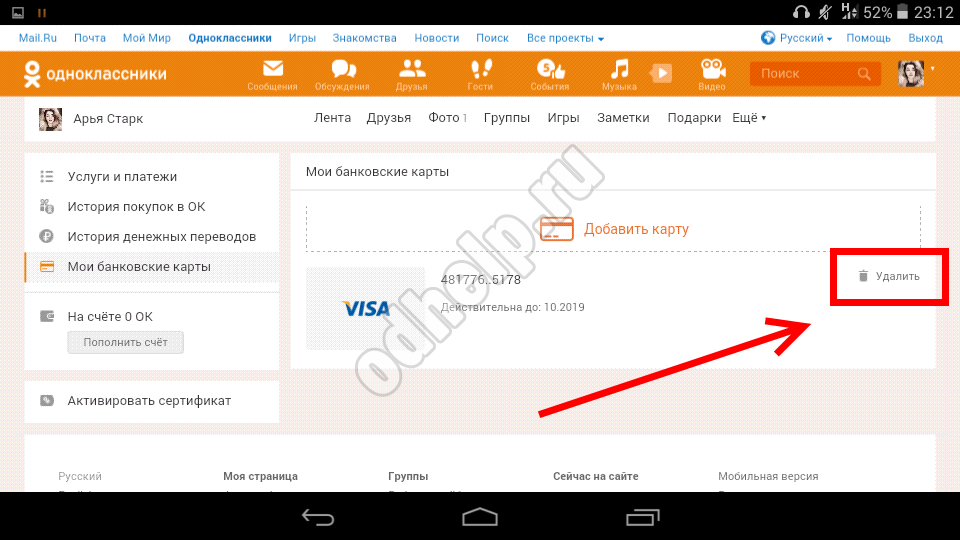Open Арья Старк profile name
The height and width of the screenshot is (540, 960).
tap(108, 119)
